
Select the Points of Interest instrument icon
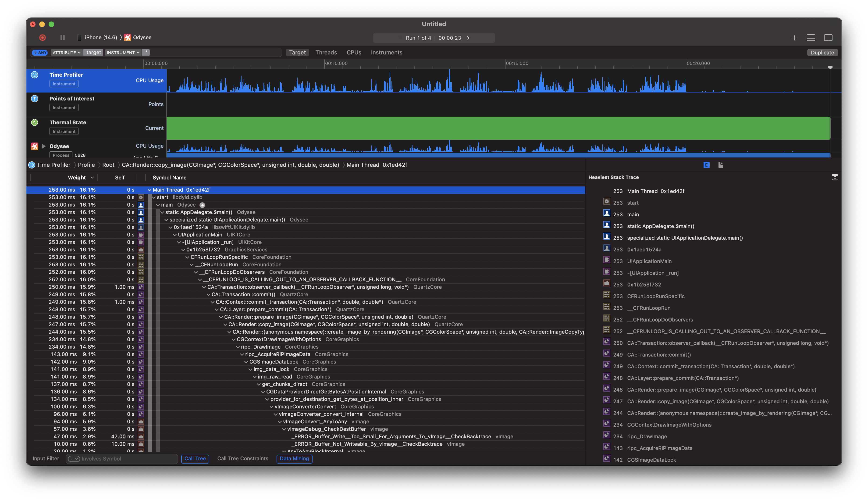35,99
